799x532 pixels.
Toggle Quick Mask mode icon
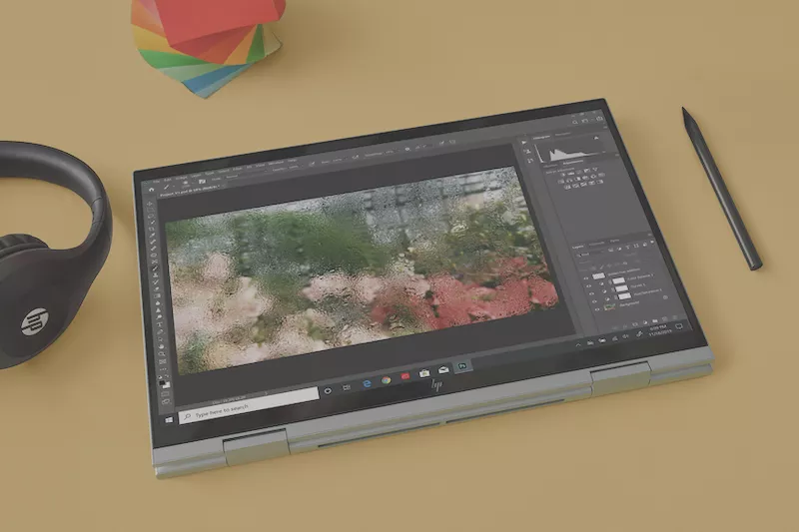(165, 394)
